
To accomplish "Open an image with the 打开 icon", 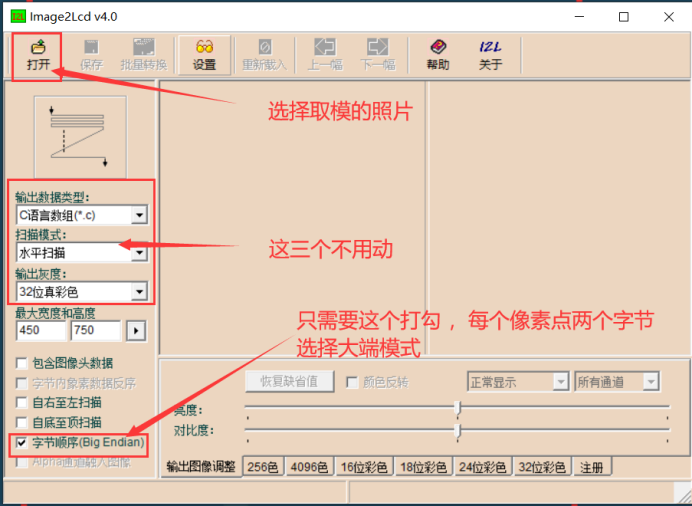I will coord(38,55).
